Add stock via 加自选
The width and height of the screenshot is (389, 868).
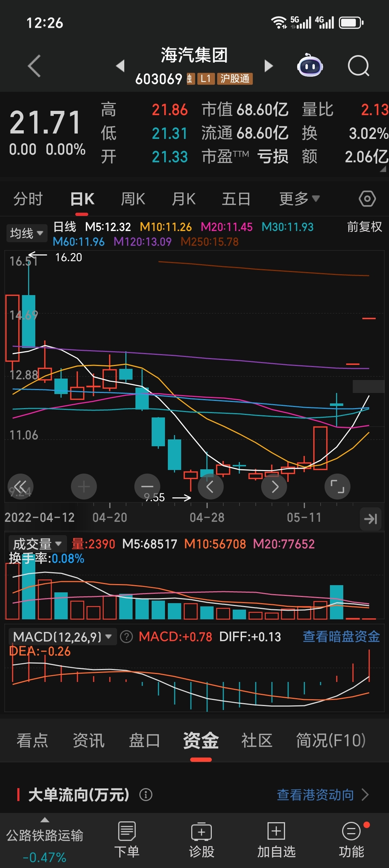tap(276, 840)
